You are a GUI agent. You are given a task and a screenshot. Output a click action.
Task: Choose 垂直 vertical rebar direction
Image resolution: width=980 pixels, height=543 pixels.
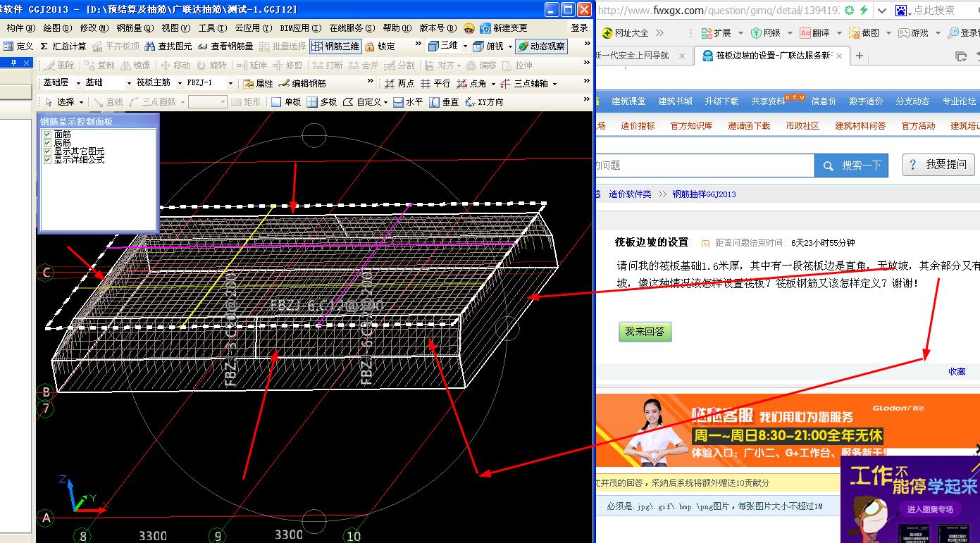(x=444, y=102)
